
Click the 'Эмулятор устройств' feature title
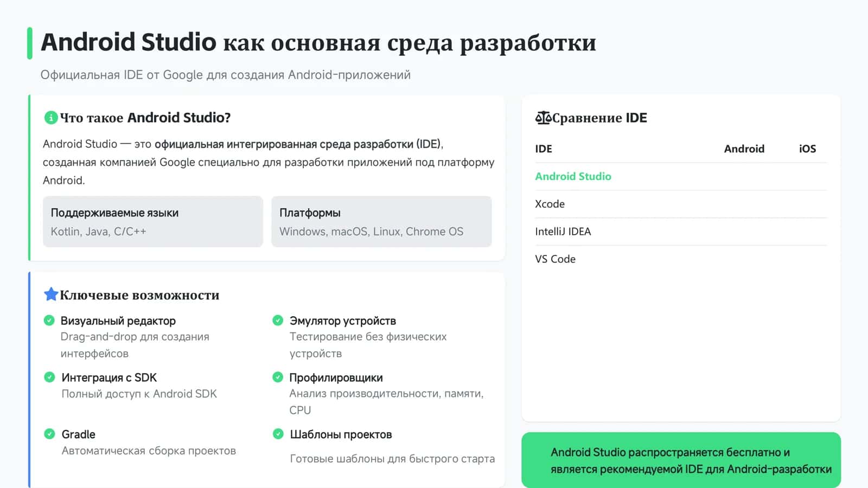(343, 321)
